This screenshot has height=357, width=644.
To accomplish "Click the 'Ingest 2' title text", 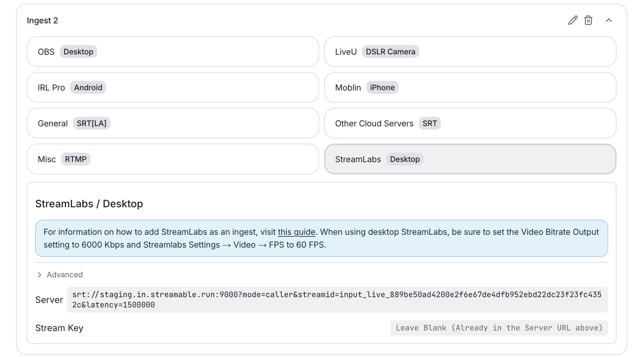I will (42, 20).
